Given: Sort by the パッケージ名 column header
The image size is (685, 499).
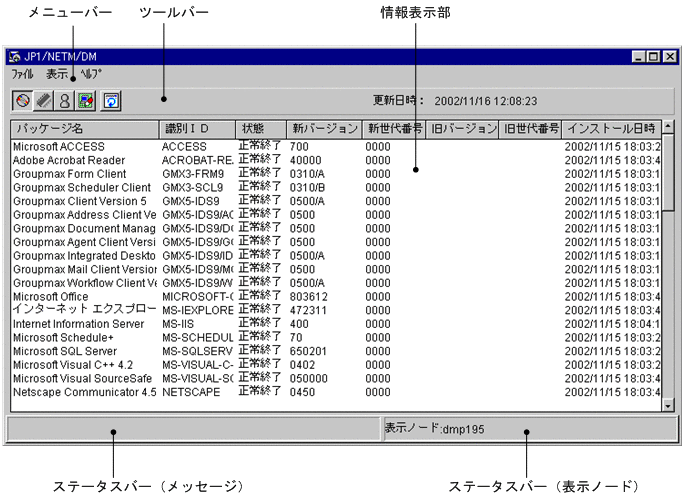Looking at the screenshot, I should click(x=85, y=129).
